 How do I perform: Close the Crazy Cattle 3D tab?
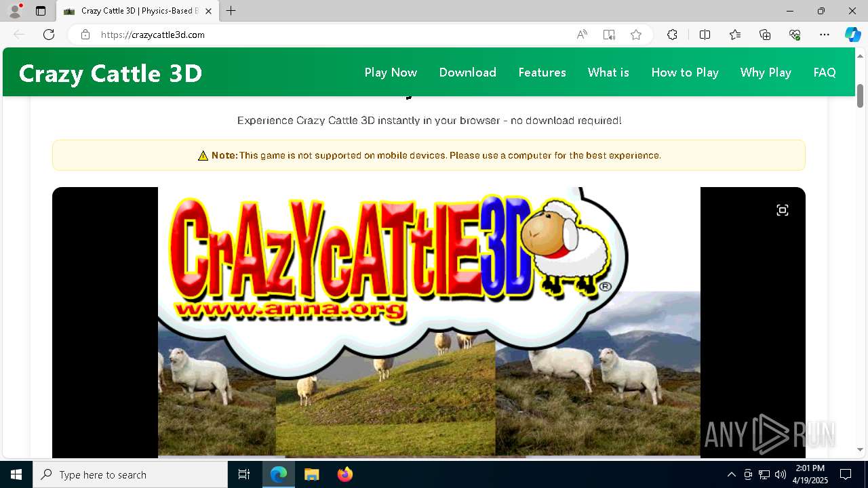pyautogui.click(x=208, y=11)
